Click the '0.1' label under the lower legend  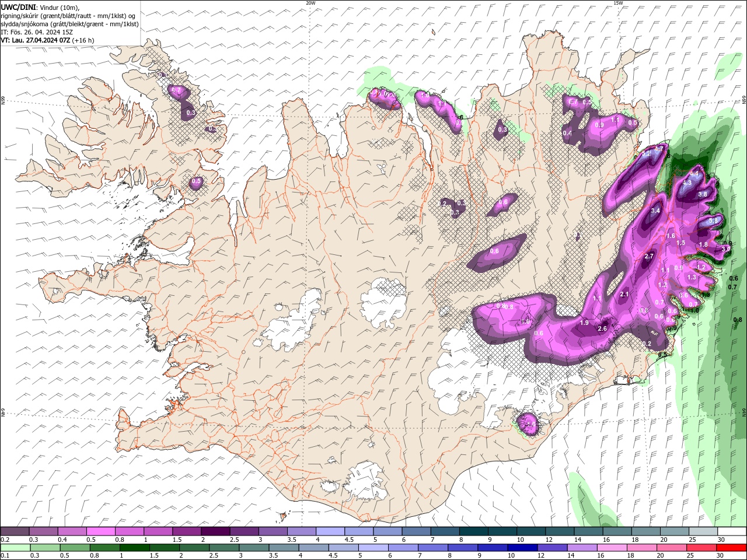point(5,556)
